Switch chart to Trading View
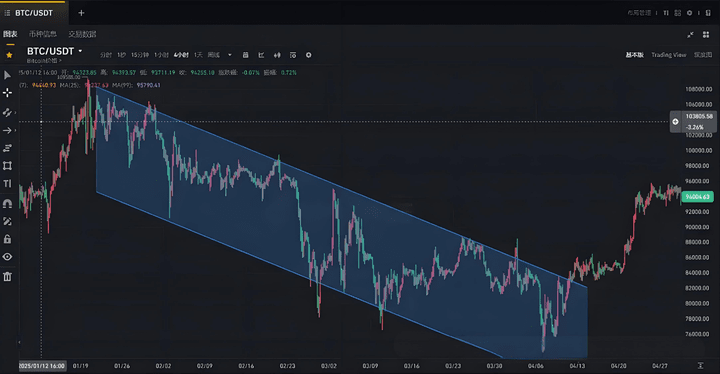 click(669, 55)
